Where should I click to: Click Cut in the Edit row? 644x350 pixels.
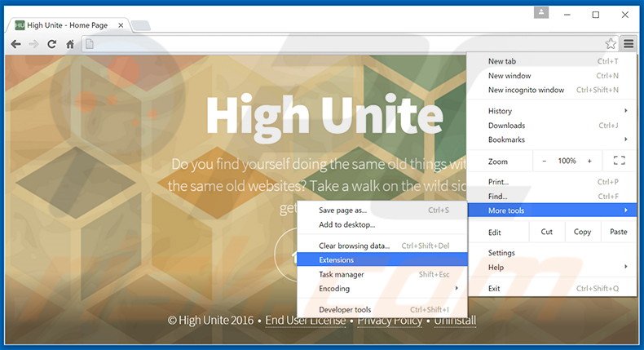point(547,232)
